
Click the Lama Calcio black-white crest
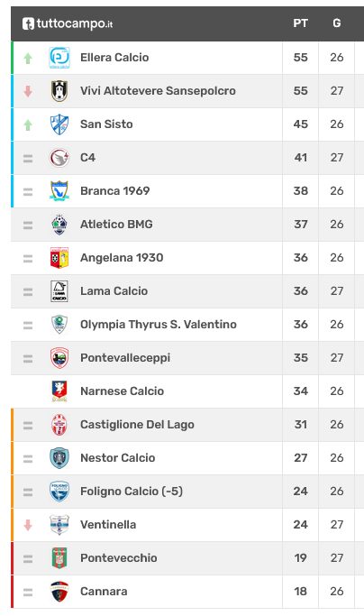coord(59,291)
